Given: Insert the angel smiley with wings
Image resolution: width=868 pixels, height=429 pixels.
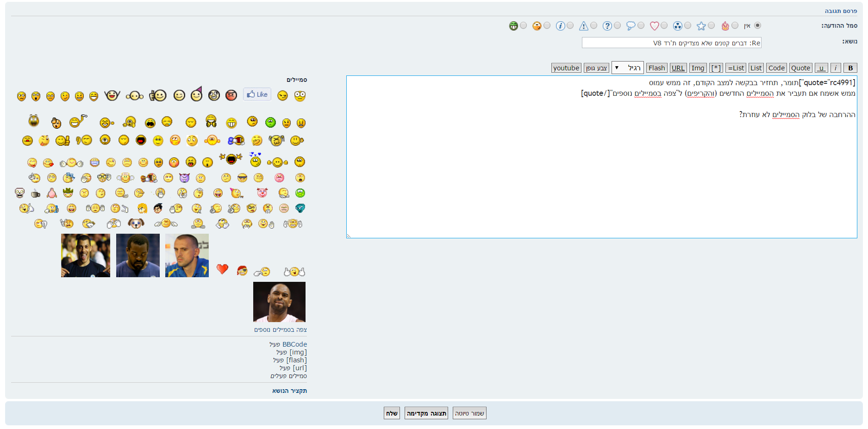Looking at the screenshot, I should point(125,177).
